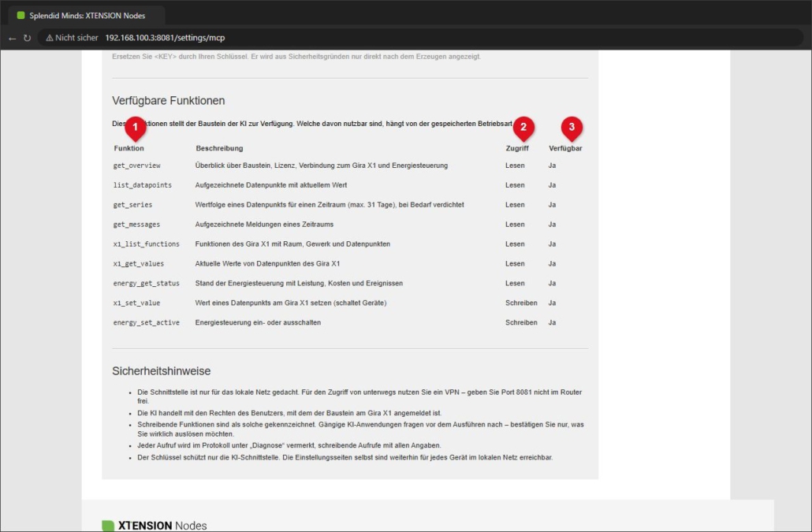Click 'Ja' availability in the list_datapoints row
Viewport: 812px width, 532px height.
pos(552,185)
